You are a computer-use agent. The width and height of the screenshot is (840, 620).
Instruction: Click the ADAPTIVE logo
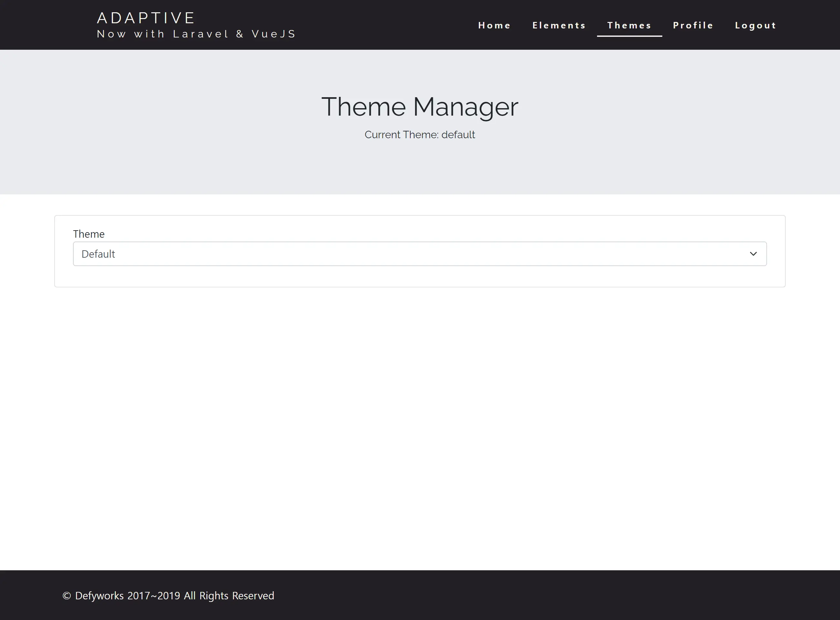(146, 17)
